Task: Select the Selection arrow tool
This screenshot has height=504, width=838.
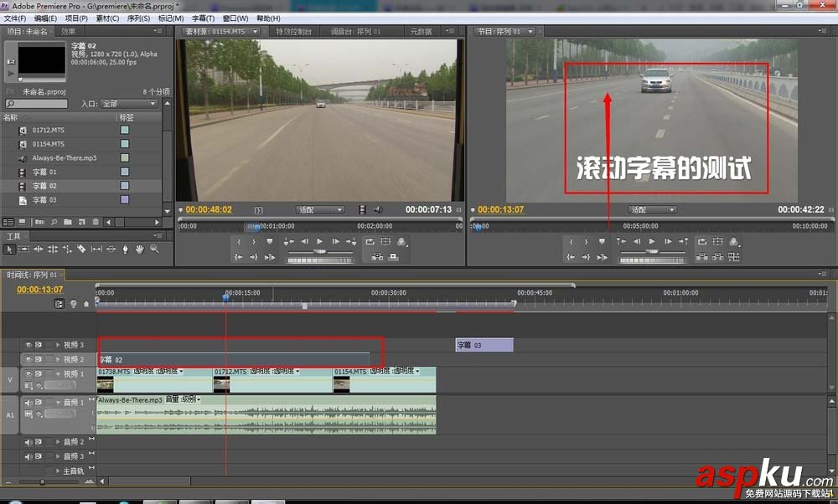Action: pyautogui.click(x=8, y=249)
